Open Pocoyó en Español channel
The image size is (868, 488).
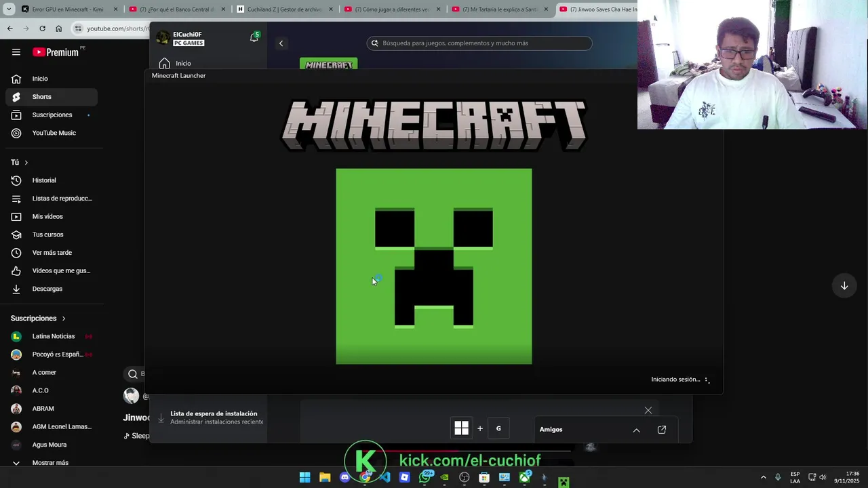pyautogui.click(x=52, y=354)
